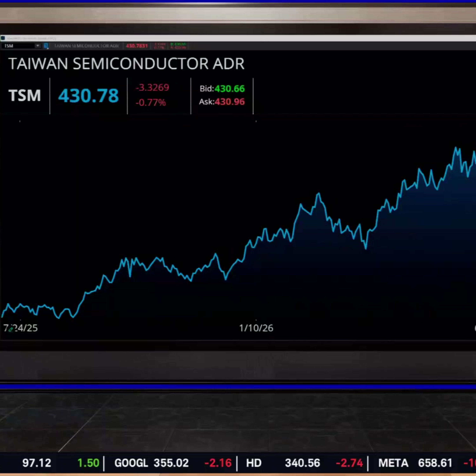Click META symbol in the bottom ticker
The width and height of the screenshot is (476, 476).
pos(393,463)
